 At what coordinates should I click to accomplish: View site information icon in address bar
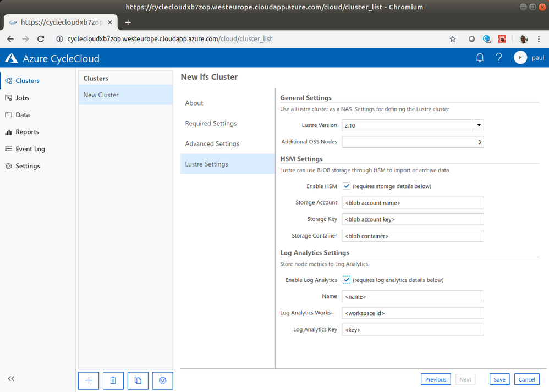point(59,39)
